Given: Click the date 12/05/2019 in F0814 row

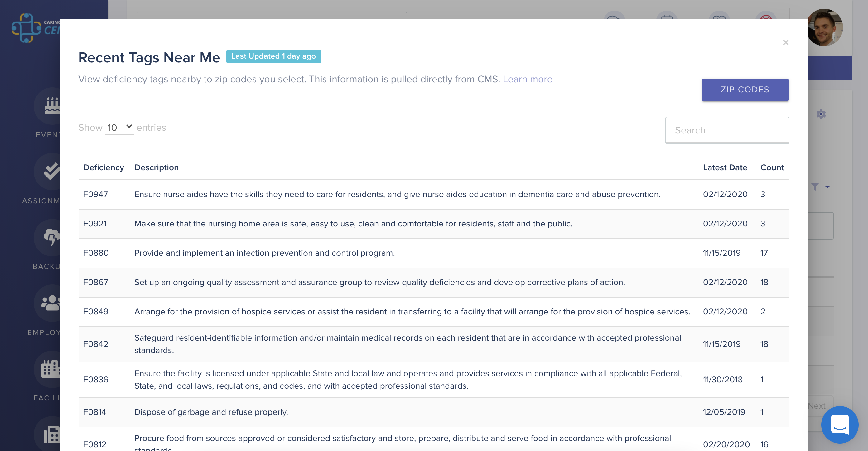Looking at the screenshot, I should [724, 412].
